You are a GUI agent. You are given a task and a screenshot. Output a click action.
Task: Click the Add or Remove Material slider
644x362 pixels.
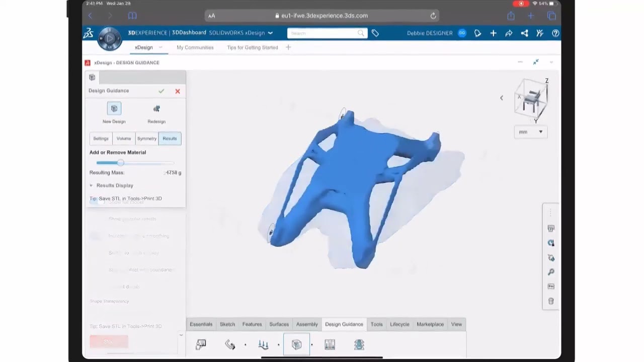(x=135, y=163)
